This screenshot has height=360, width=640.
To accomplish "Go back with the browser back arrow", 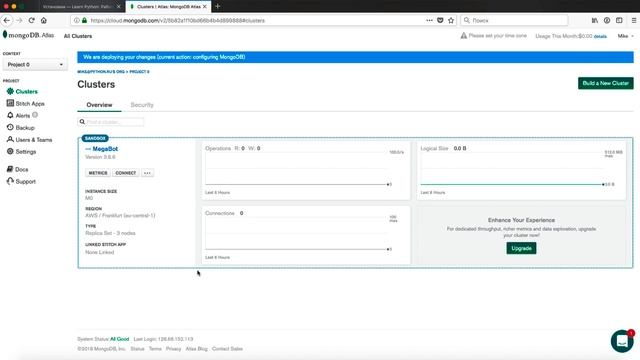I will (7, 20).
